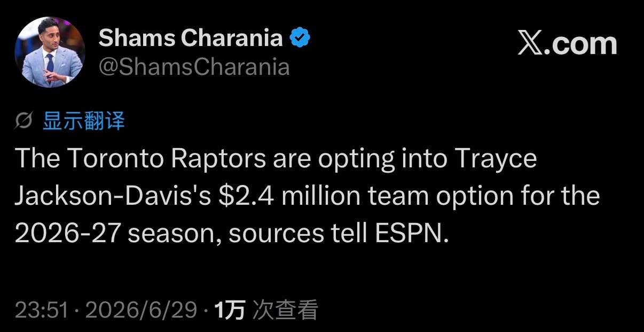Click the words Toronto Raptors in post
Viewport: 644px width, 332px height.
[166, 160]
